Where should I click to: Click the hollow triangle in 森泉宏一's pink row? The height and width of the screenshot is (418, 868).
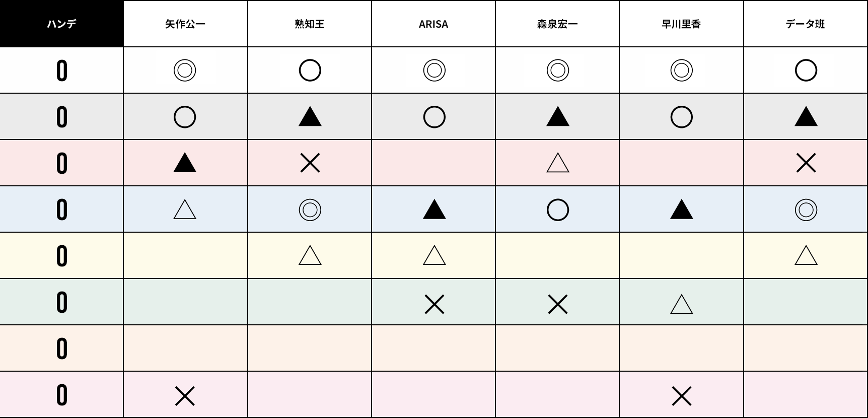click(557, 163)
